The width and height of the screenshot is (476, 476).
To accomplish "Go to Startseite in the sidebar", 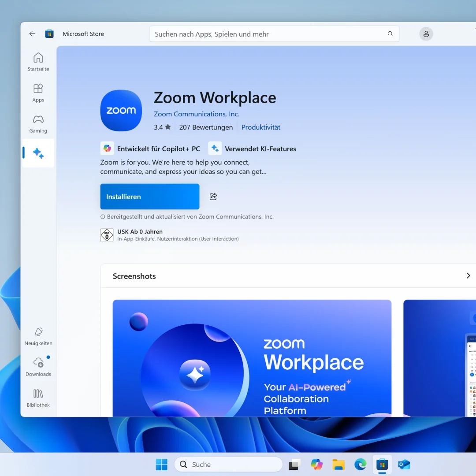I will (x=38, y=62).
